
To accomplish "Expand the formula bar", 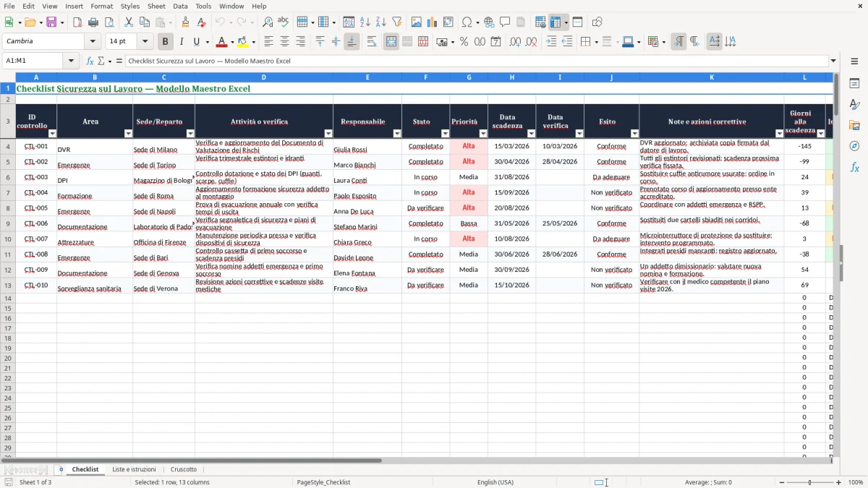I will tap(833, 61).
